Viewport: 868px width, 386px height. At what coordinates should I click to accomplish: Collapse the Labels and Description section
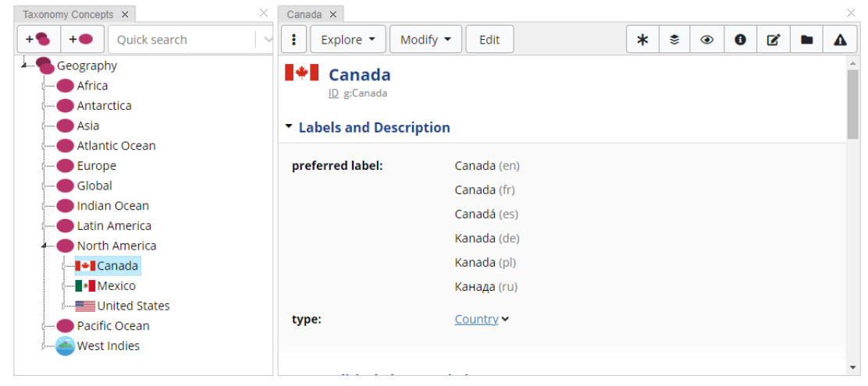click(x=289, y=126)
